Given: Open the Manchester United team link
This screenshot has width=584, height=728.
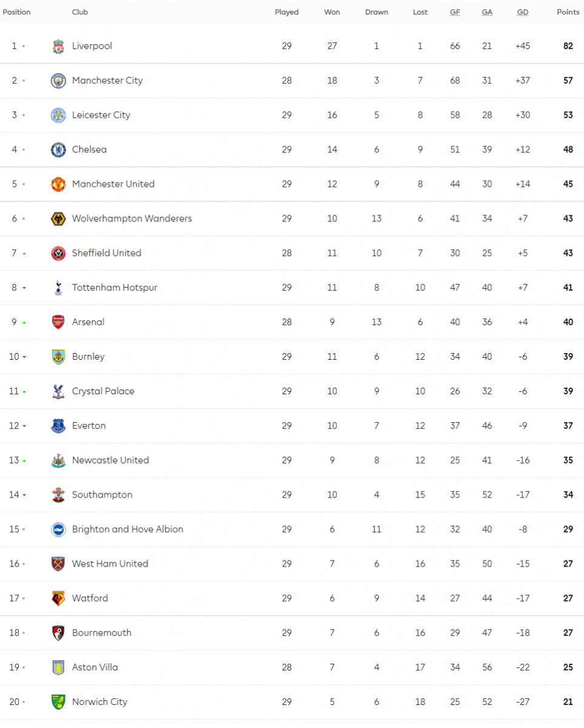Looking at the screenshot, I should (x=113, y=184).
